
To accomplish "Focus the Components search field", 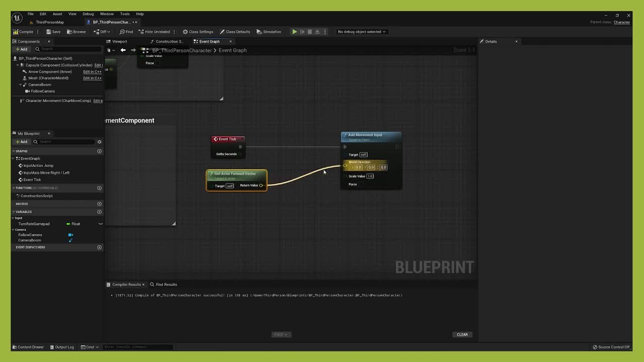I will coord(68,49).
